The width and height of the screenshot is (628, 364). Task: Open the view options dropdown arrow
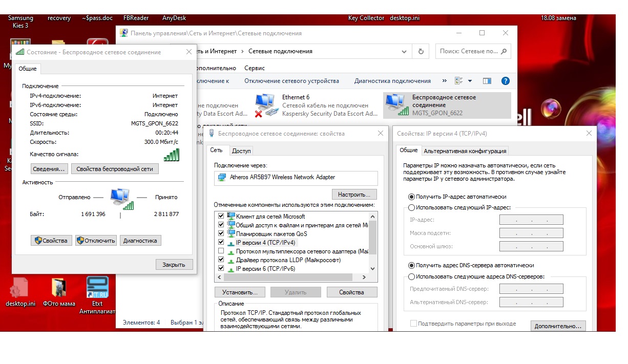click(x=470, y=81)
